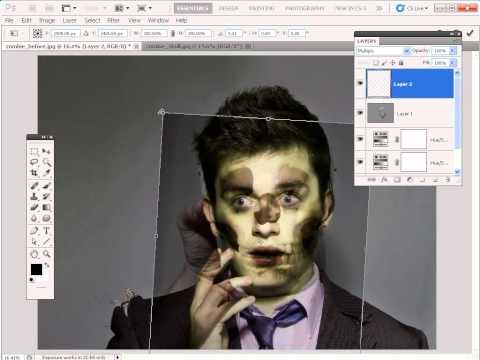Add layer mask at panel bottom
This screenshot has width=480, height=360.
397,180
